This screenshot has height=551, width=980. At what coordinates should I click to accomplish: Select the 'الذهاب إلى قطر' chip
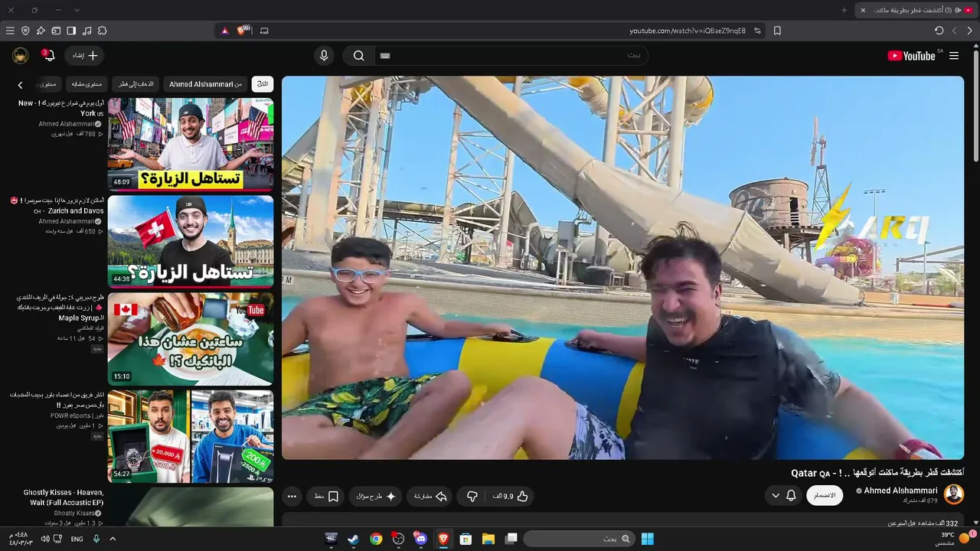point(136,84)
